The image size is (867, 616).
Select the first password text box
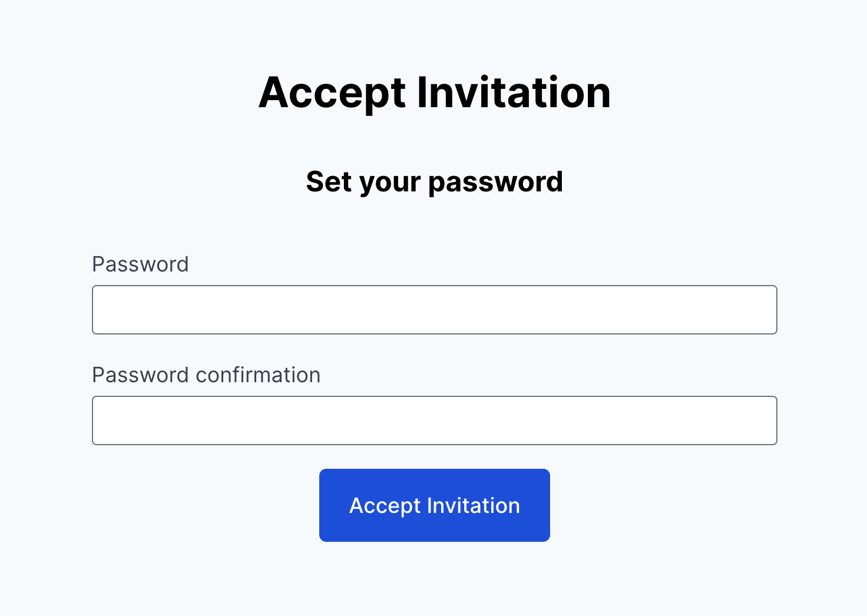coord(434,310)
